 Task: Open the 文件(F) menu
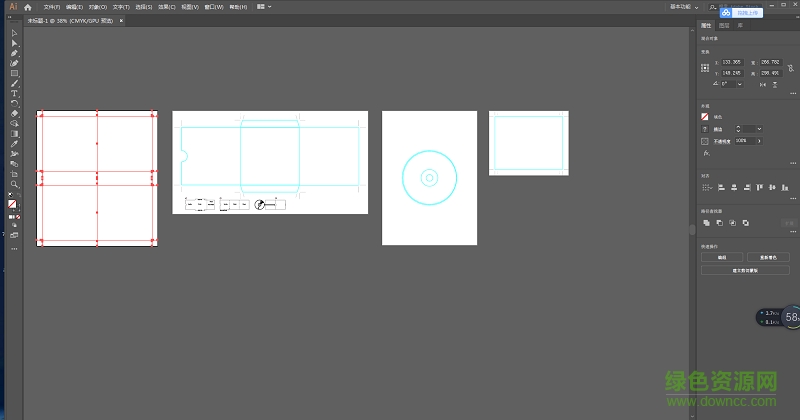52,6
